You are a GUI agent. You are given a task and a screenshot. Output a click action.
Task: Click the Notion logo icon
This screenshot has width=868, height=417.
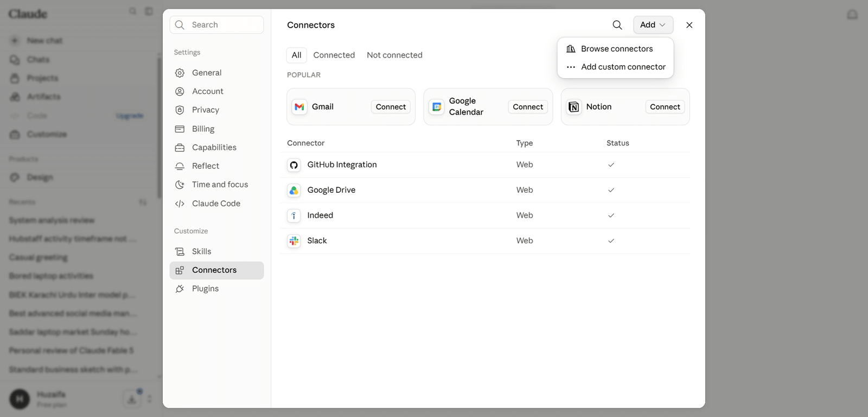click(x=573, y=107)
